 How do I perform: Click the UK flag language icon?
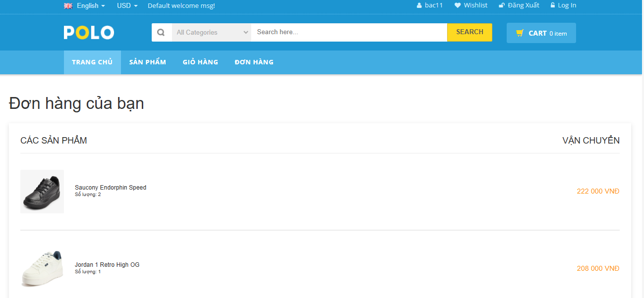68,5
